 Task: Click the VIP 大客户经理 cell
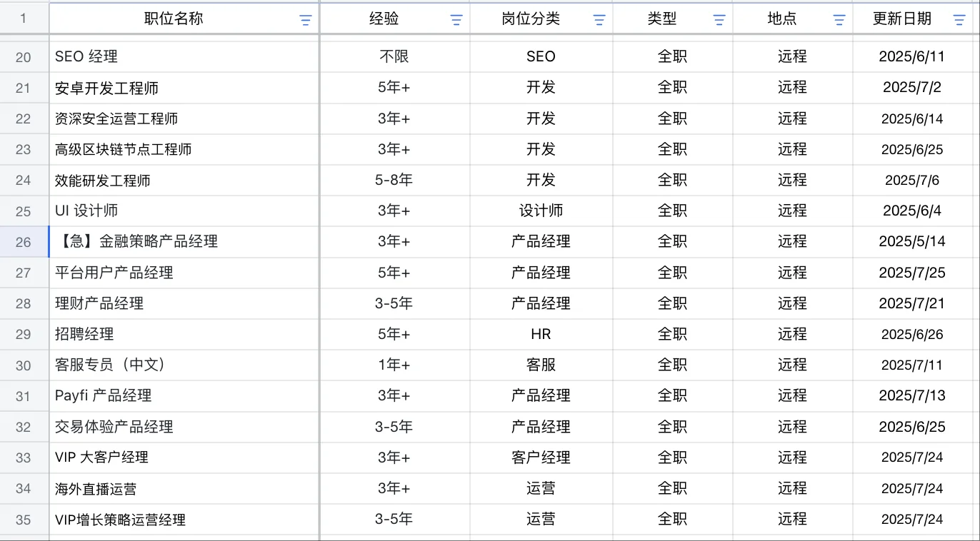pyautogui.click(x=184, y=457)
